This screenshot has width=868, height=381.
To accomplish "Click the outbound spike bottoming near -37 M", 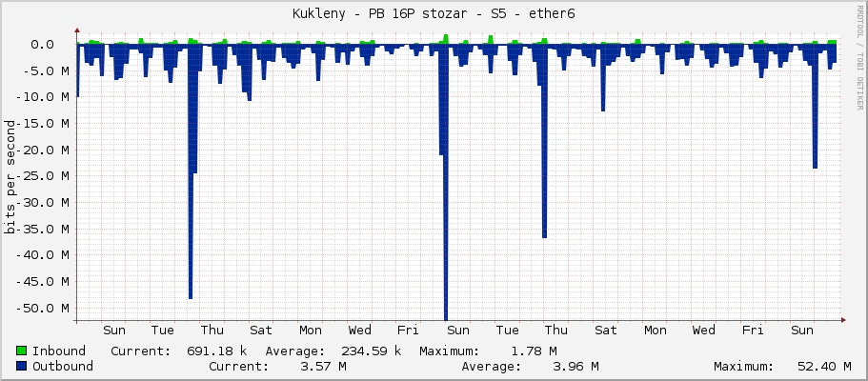I will point(544,142).
